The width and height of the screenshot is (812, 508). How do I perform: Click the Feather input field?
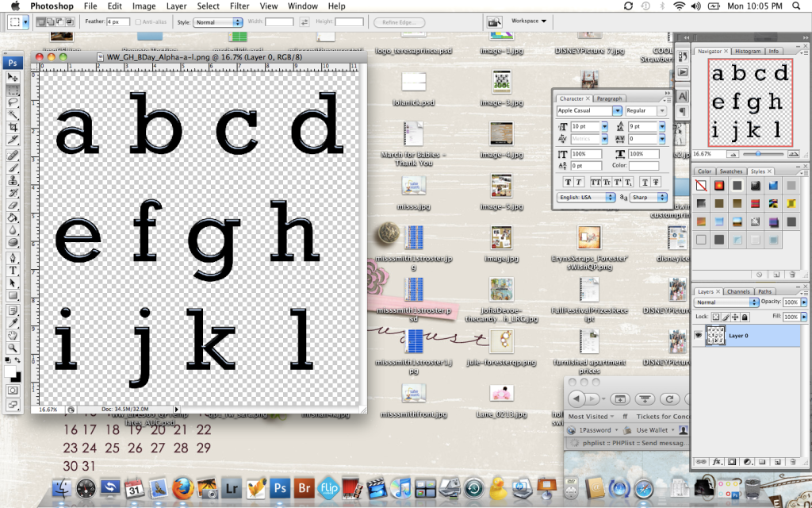pyautogui.click(x=119, y=21)
